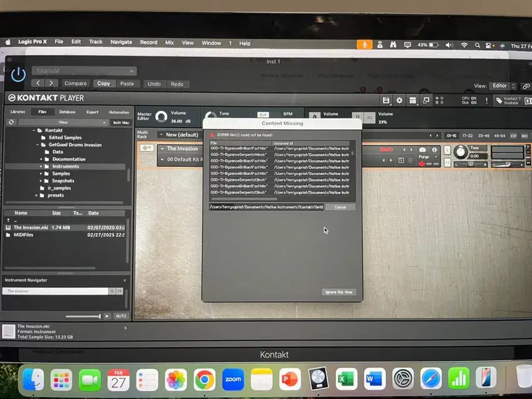This screenshot has width=532, height=399.
Task: Click the missing content path input field
Action: [267, 207]
